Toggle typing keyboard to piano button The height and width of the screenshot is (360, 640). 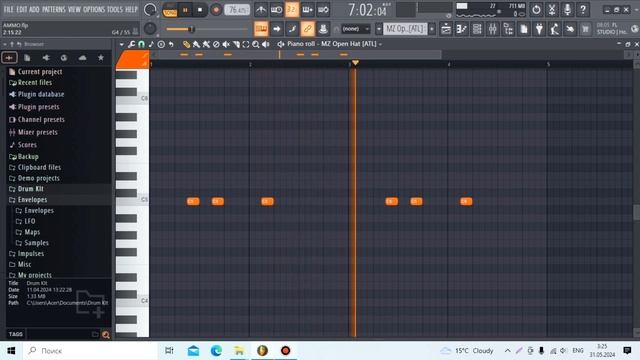tap(261, 29)
